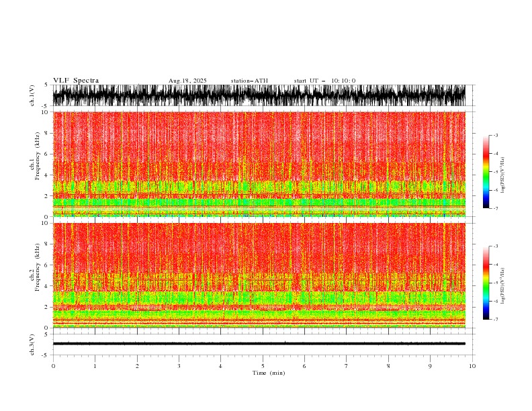The height and width of the screenshot is (411, 532).
Task: Click the 'ch.1(V)' waveform axis label
Action: tap(32, 95)
